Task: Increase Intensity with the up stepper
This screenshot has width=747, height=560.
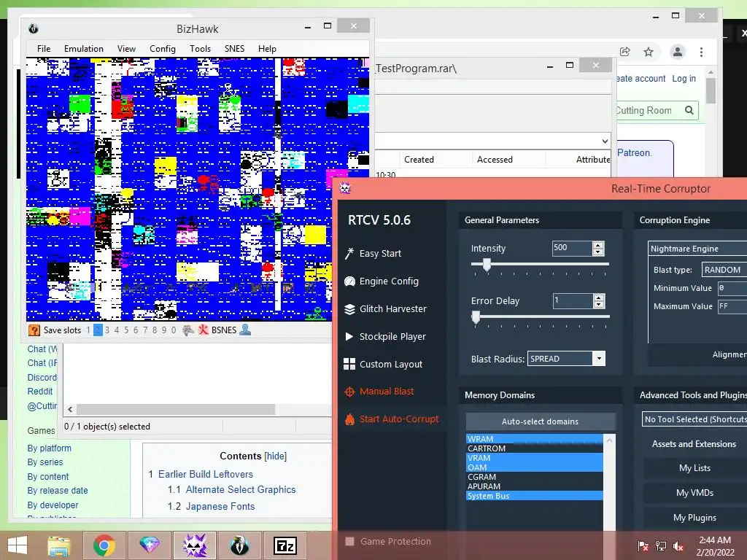Action: pos(598,245)
